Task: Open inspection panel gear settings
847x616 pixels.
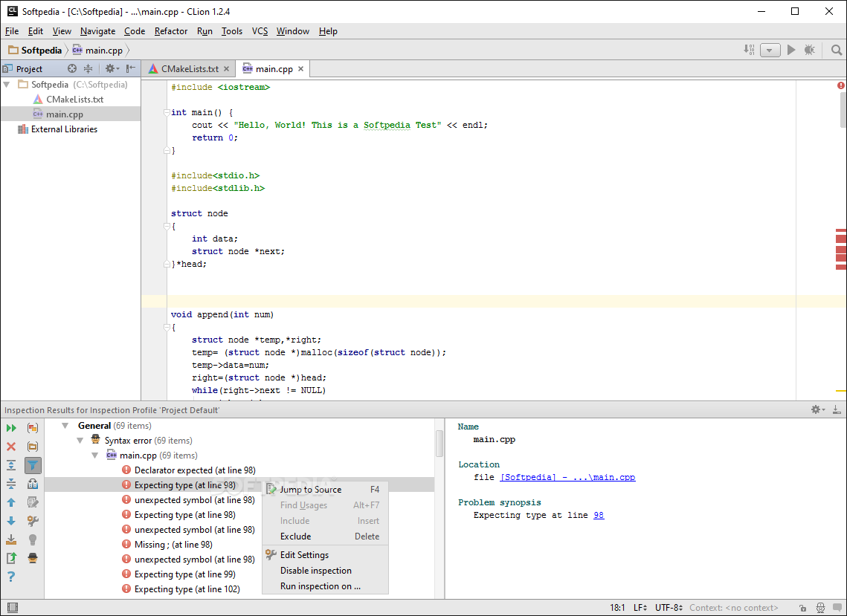Action: tap(818, 409)
